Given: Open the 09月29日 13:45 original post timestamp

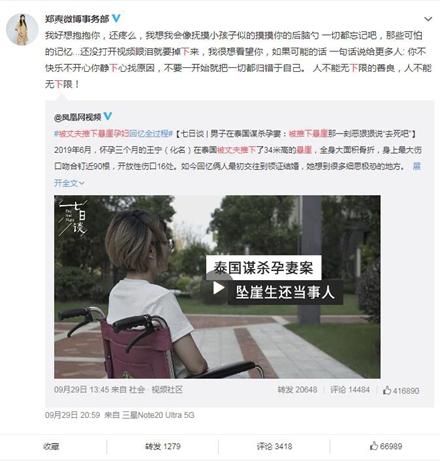Looking at the screenshot, I should tap(76, 390).
